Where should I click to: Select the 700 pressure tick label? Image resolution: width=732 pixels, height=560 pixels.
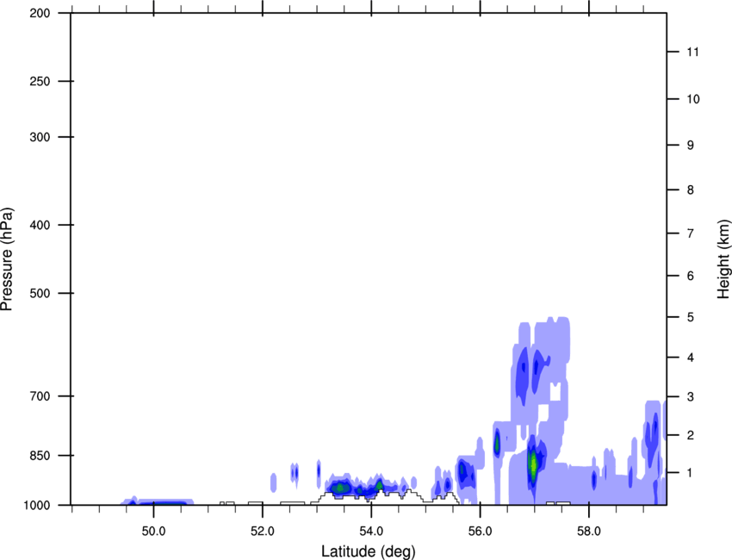[40, 396]
